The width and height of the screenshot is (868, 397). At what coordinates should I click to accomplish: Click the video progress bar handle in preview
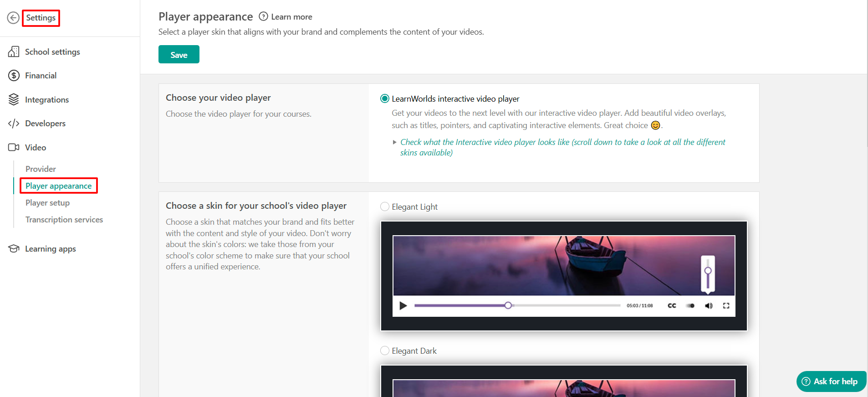[508, 305]
